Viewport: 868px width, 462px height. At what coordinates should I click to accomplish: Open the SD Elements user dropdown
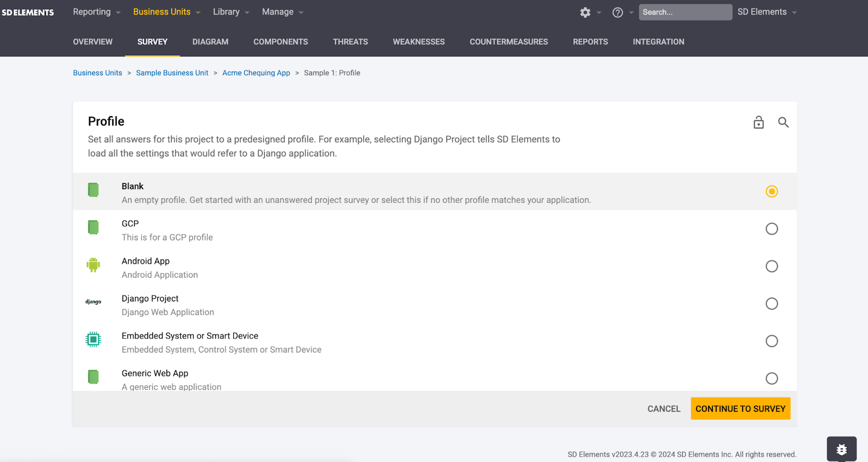point(767,12)
